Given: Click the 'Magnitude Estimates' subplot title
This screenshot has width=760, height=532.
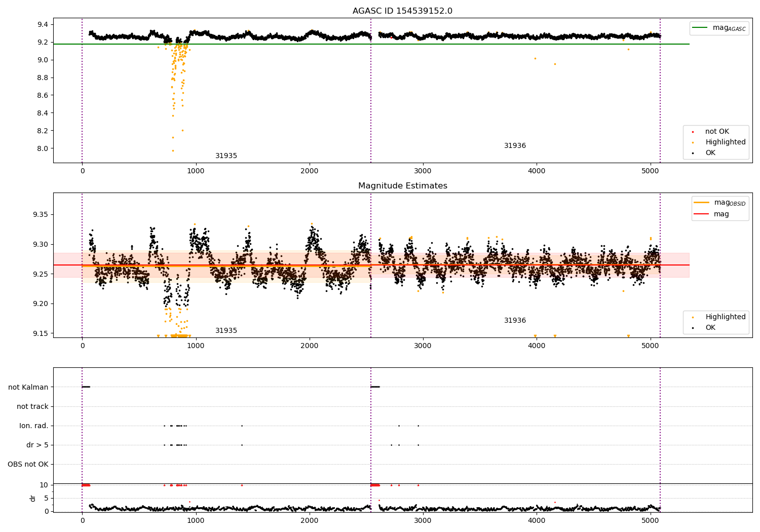Looking at the screenshot, I should coord(402,186).
